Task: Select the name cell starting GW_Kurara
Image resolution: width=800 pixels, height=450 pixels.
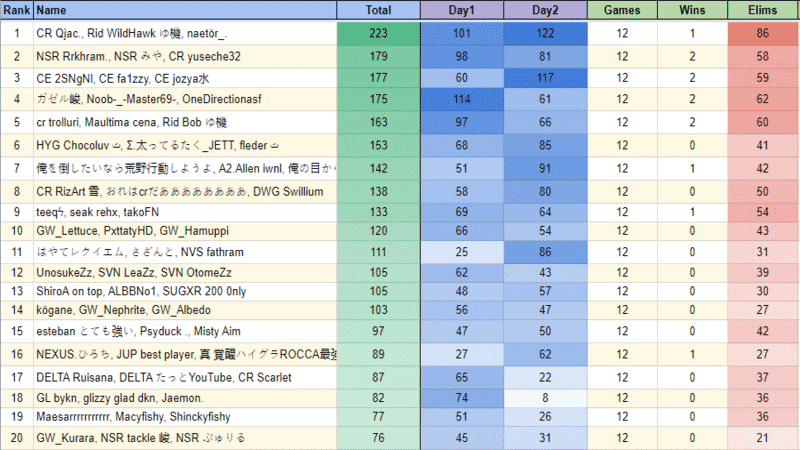Action: pos(185,438)
